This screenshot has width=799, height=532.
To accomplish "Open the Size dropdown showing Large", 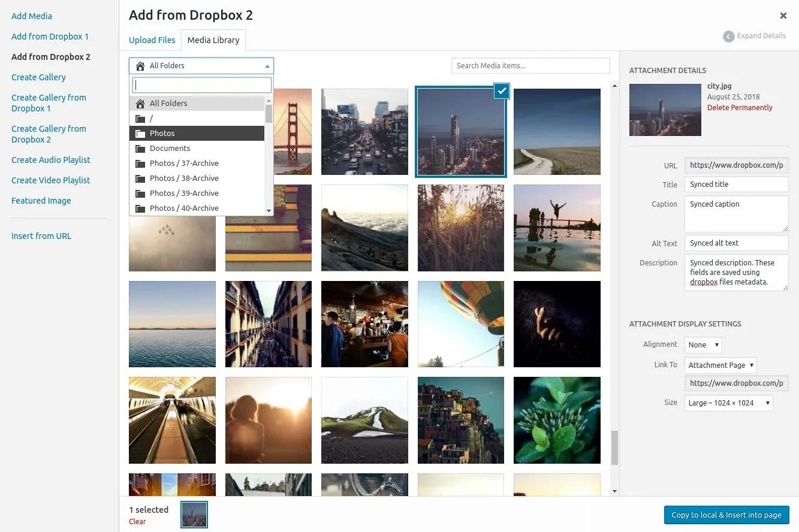I will point(728,403).
